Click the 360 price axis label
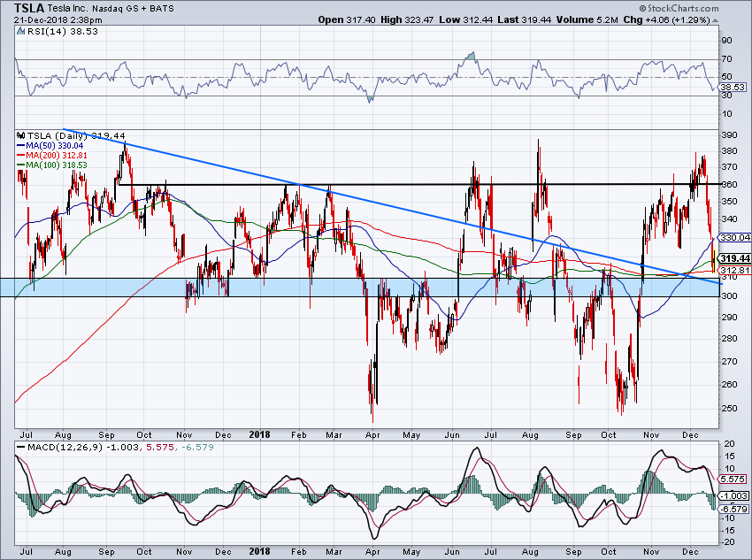 730,185
